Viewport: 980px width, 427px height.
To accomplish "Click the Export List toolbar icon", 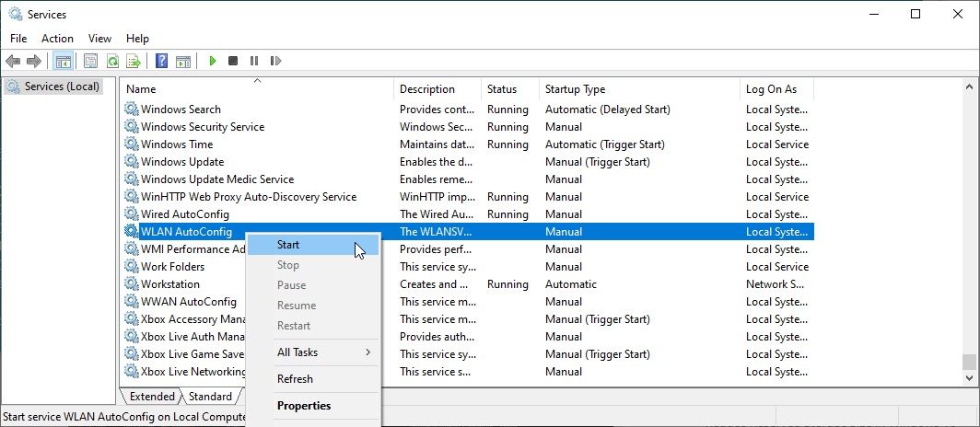I will [x=134, y=61].
